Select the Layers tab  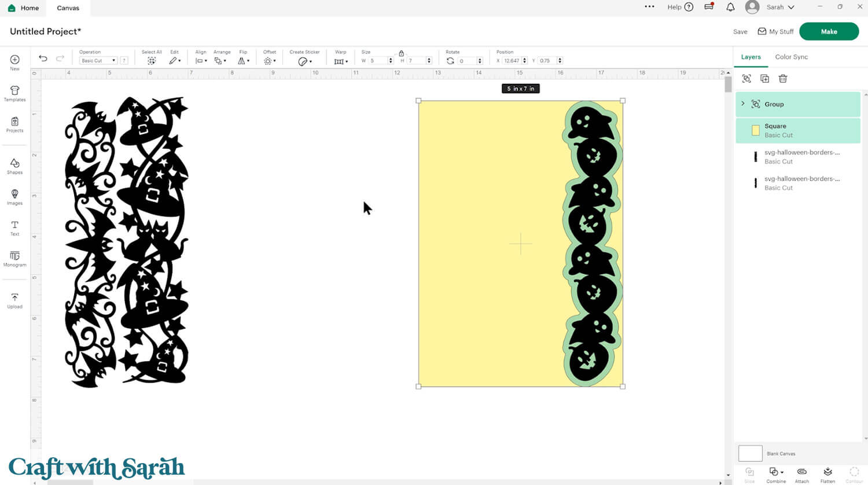click(x=751, y=57)
